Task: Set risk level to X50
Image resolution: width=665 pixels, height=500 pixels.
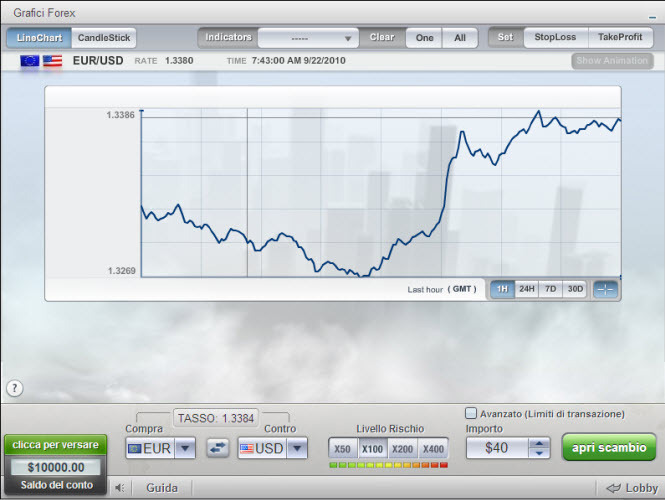Action: 343,449
